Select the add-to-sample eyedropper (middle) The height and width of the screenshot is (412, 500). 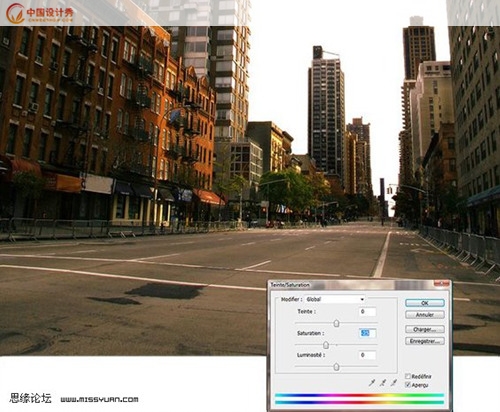tap(383, 383)
